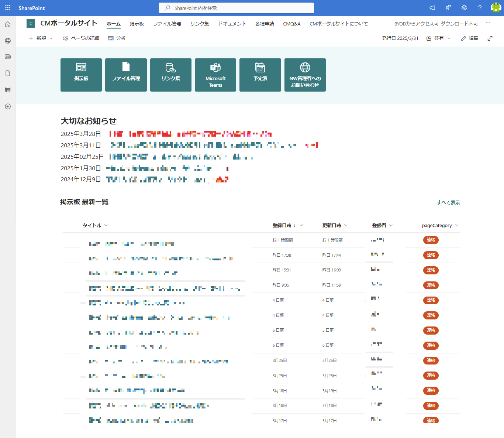Open the SharePoint settings gear
Viewport: 504px width, 438px height.
click(x=464, y=8)
